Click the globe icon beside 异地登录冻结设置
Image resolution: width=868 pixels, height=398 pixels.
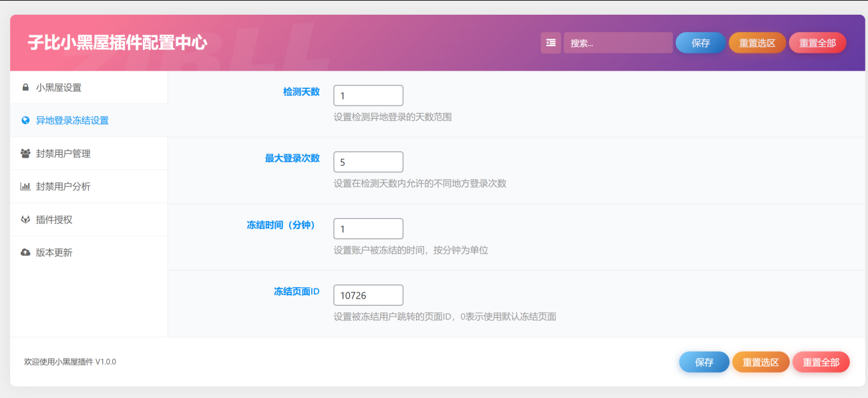25,121
